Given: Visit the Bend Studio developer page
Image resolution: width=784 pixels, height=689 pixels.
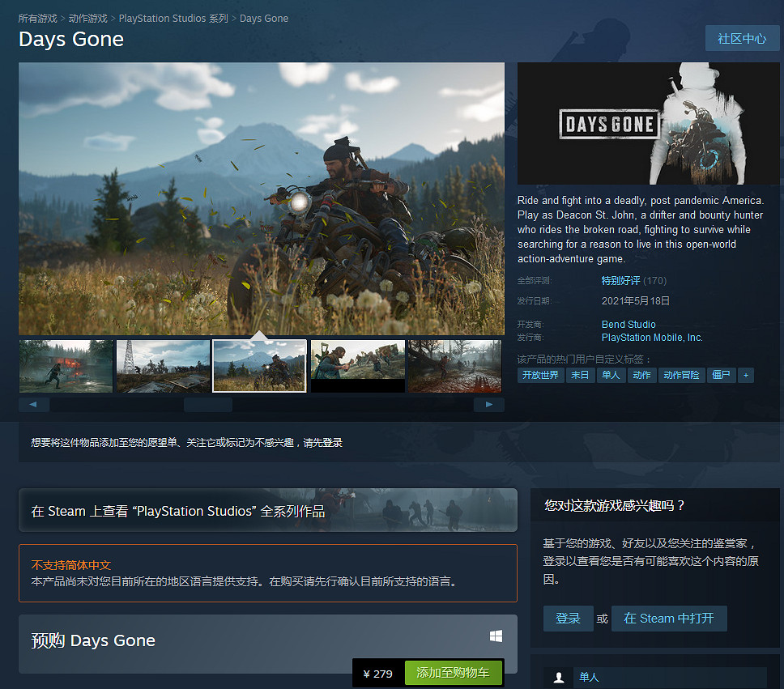Looking at the screenshot, I should (628, 324).
